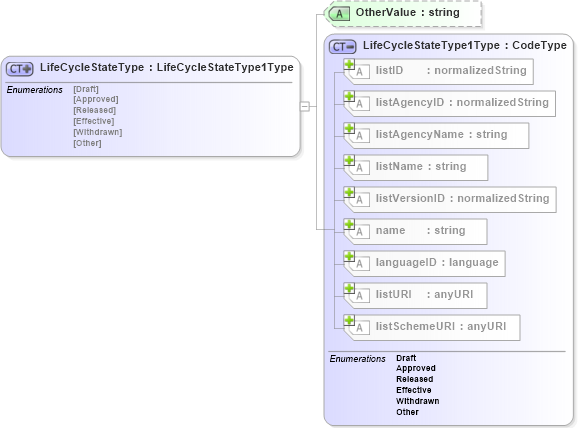Select the languageID : language label
Screen dimensions: 578x428
point(437,262)
